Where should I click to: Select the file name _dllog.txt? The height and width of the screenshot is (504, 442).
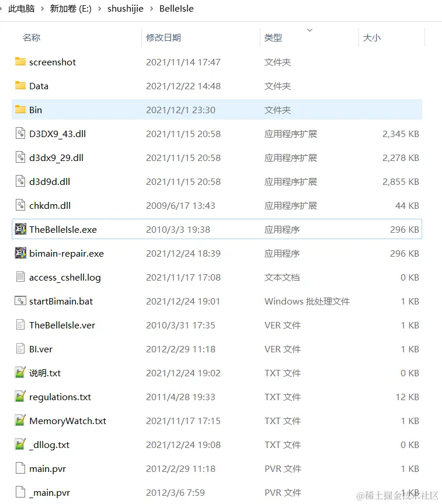tap(49, 445)
